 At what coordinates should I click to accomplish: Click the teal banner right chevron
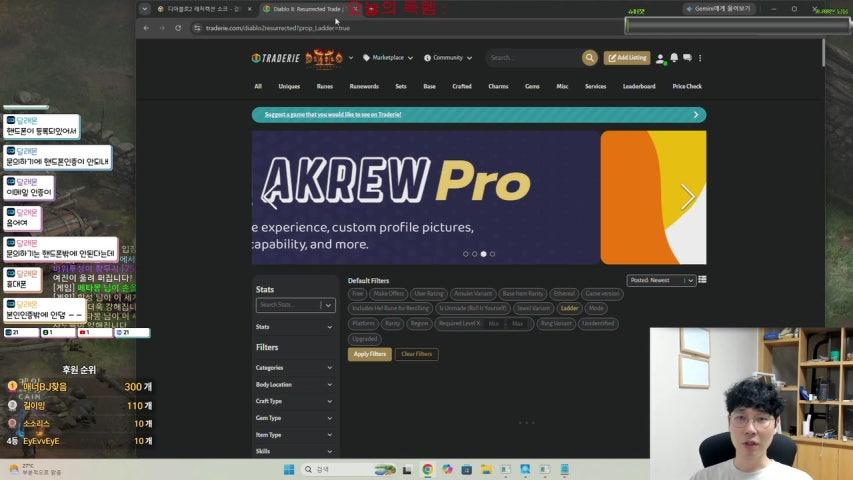coord(696,115)
